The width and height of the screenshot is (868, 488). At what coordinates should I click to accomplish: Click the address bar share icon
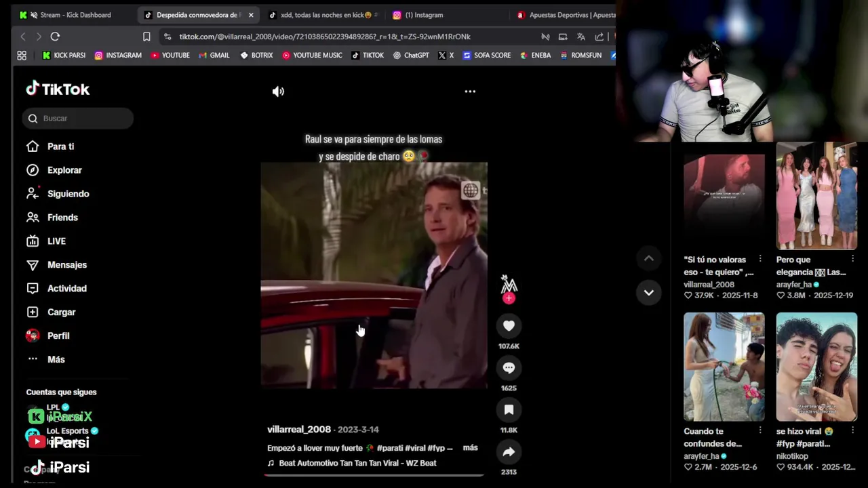click(x=599, y=37)
